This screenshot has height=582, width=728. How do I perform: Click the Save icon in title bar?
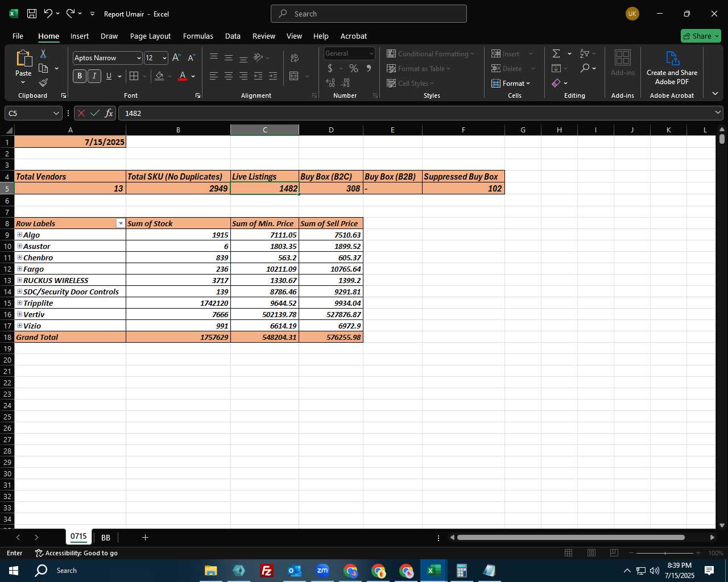32,14
